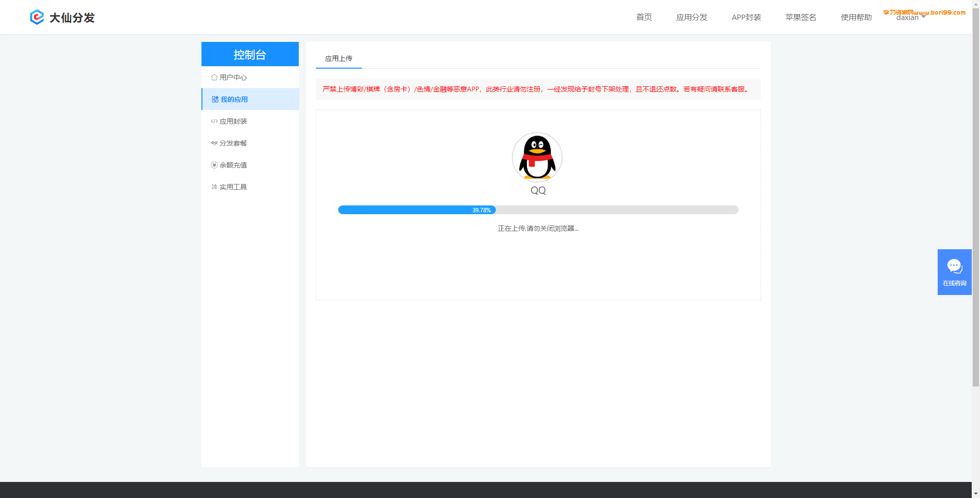The height and width of the screenshot is (498, 980).
Task: Expand the daxian account dropdown arrow
Action: pyautogui.click(x=924, y=17)
